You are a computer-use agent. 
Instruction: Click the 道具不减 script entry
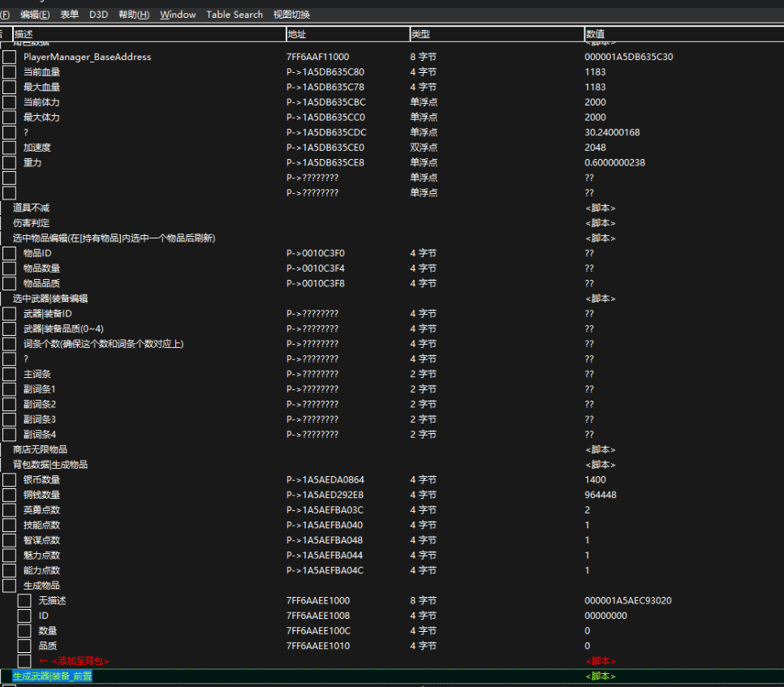point(32,208)
